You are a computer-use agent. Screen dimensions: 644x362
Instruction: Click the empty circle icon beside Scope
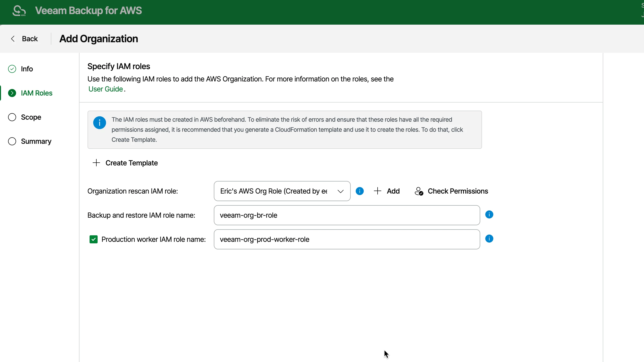12,117
